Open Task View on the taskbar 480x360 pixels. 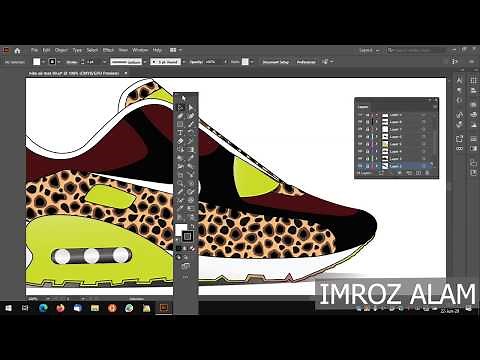pyautogui.click(x=25, y=308)
